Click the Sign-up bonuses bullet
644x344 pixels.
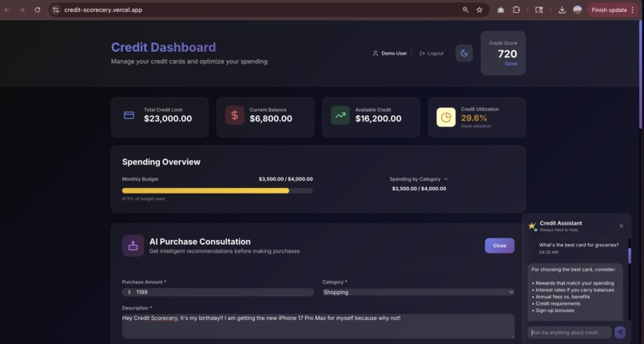[x=553, y=310]
